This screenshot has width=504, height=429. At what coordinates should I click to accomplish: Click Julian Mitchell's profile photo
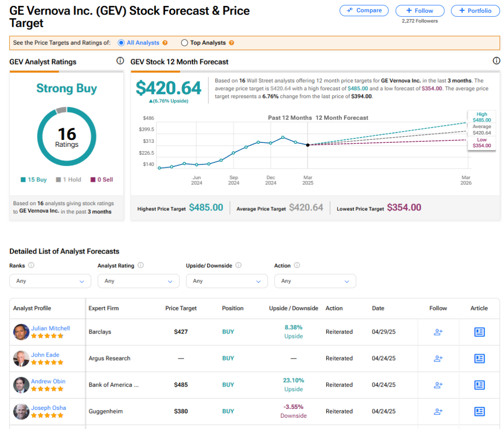(21, 332)
